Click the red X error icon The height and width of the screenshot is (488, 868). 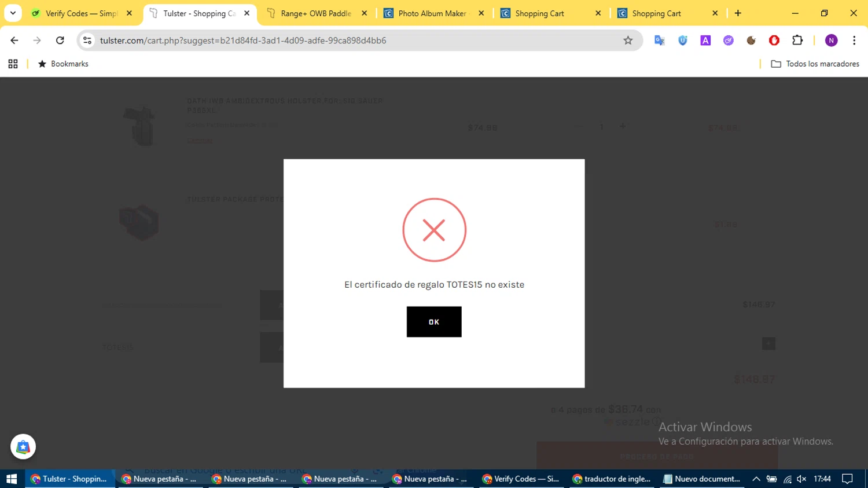[434, 230]
